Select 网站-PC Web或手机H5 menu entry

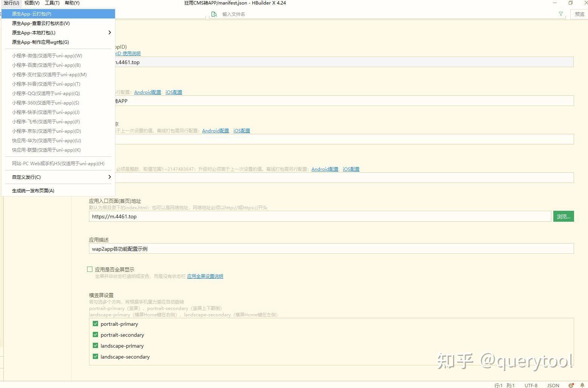coord(58,164)
